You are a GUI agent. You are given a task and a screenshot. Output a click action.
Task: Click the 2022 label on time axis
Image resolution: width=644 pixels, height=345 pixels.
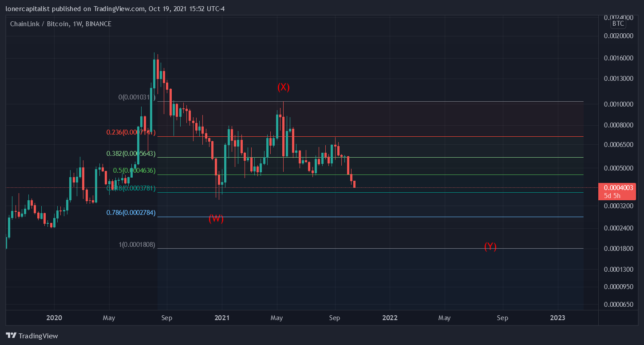(390, 318)
